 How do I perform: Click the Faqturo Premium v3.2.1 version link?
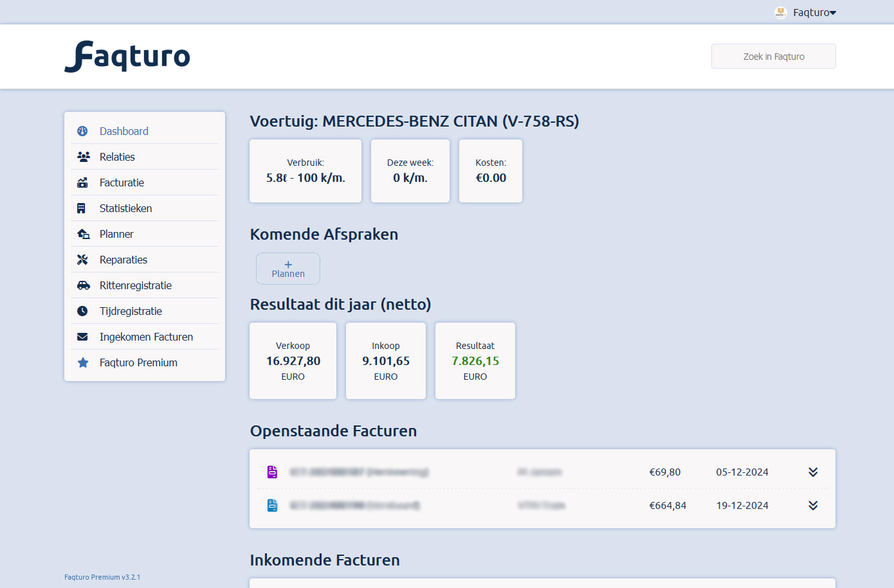pos(102,577)
